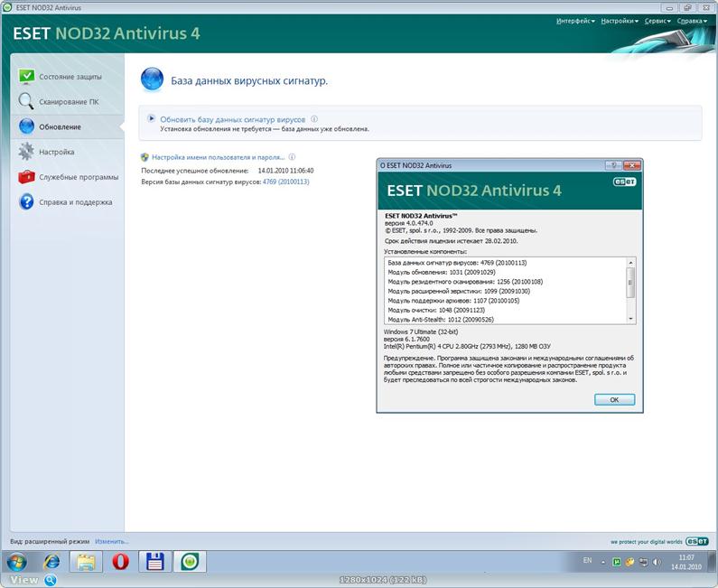718x588 pixels.
Task: Select Справка и поддержка sidebar item
Action: point(68,202)
